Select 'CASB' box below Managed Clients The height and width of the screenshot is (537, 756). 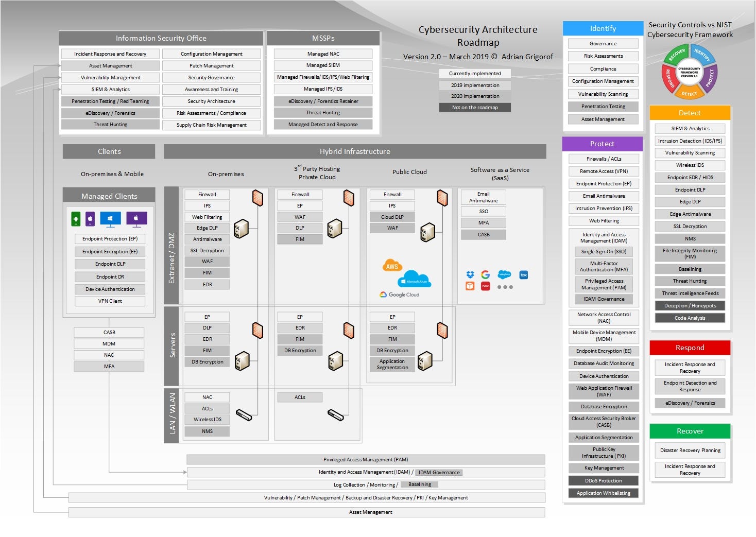pyautogui.click(x=109, y=333)
